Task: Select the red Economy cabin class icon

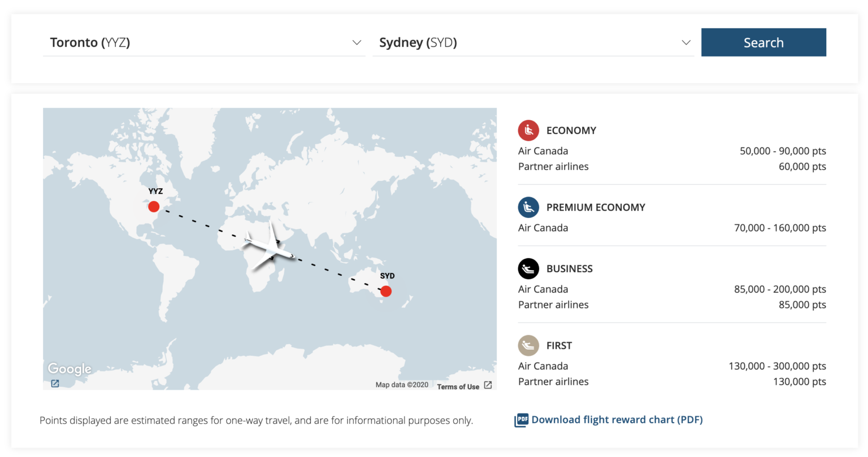Action: 528,130
